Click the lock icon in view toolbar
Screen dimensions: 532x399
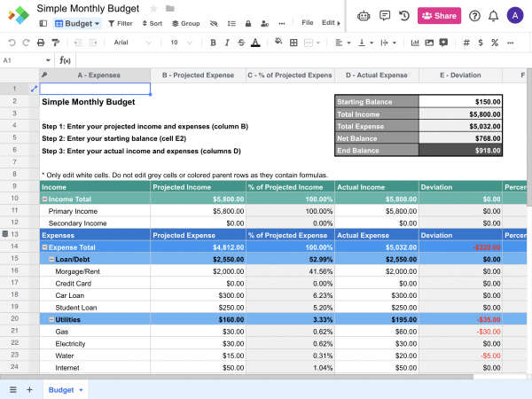click(x=248, y=23)
